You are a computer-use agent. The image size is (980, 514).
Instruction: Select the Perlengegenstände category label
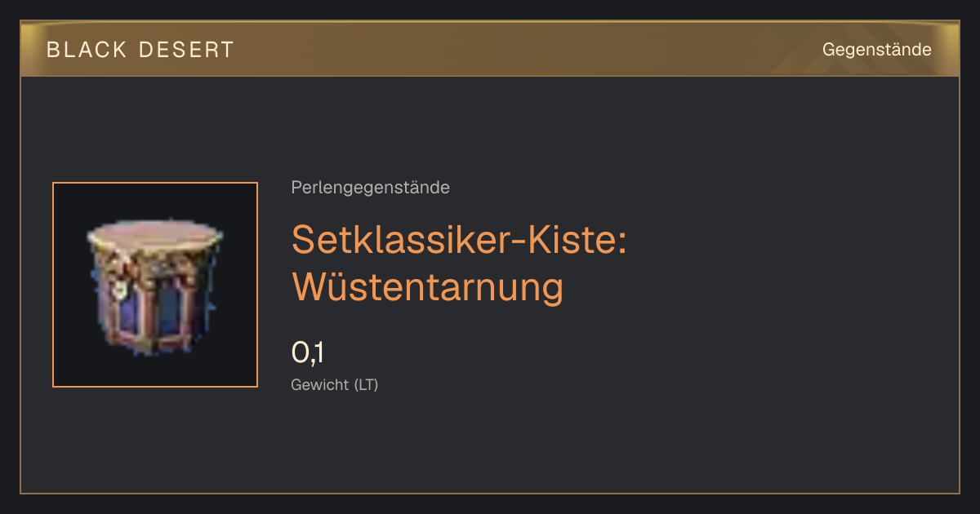[x=370, y=188]
